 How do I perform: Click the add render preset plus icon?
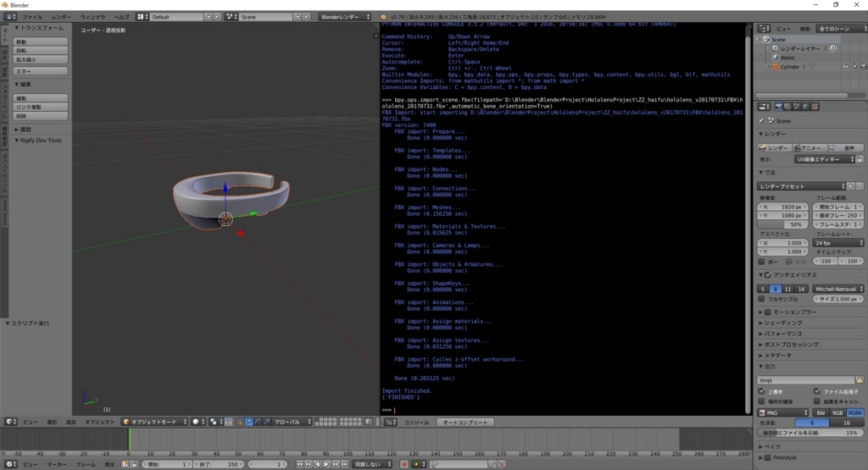coord(851,186)
